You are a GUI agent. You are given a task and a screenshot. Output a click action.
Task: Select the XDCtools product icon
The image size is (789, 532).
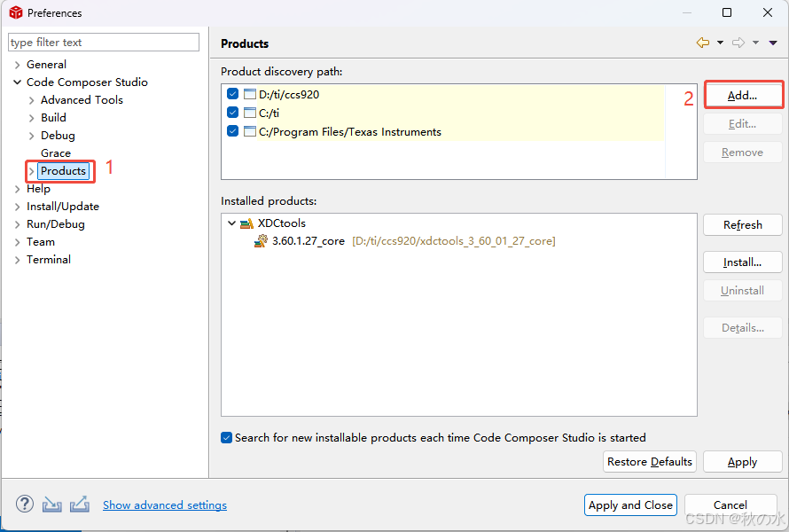coord(246,223)
